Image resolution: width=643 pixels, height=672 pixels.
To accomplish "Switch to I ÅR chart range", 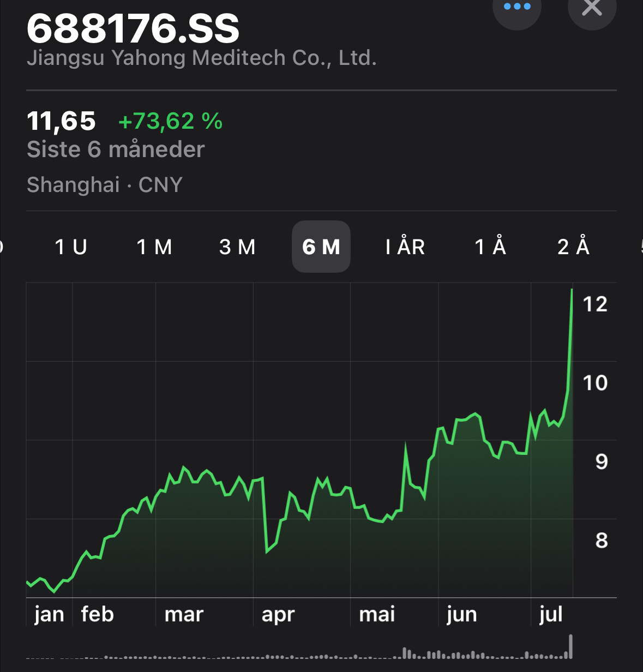I will point(405,247).
